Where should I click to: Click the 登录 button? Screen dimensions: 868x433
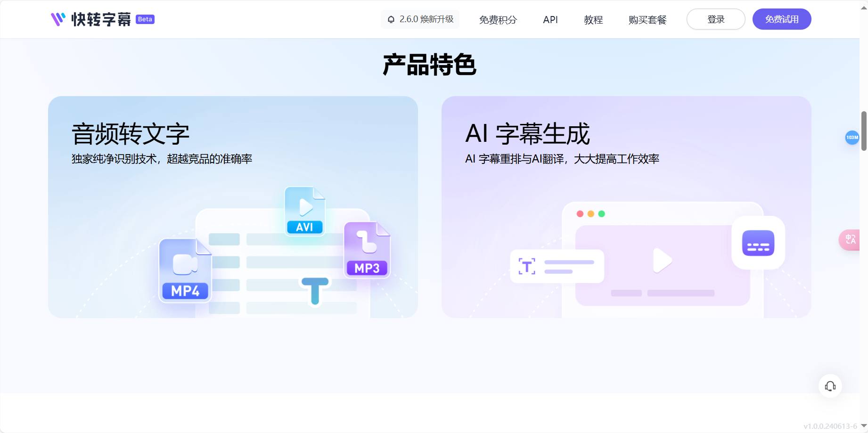click(x=715, y=19)
